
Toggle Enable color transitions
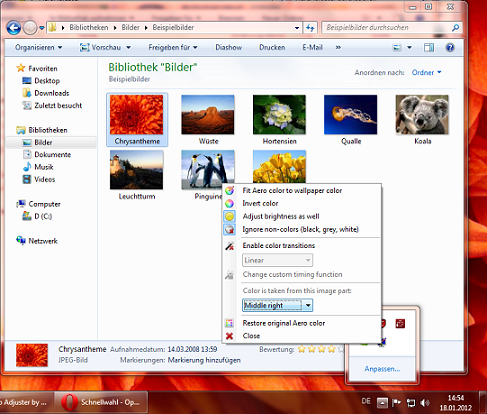[279, 246]
